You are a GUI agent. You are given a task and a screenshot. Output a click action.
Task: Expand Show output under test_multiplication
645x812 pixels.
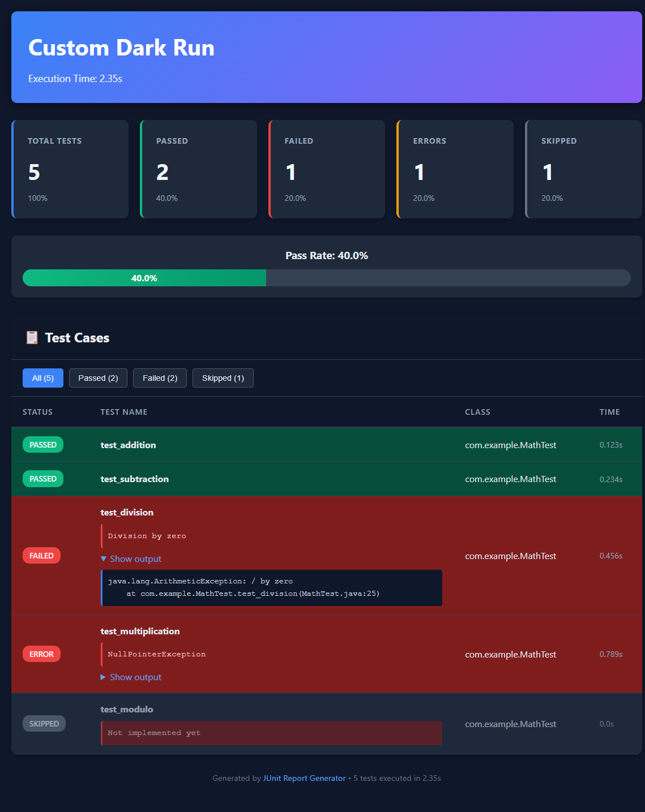pyautogui.click(x=131, y=677)
